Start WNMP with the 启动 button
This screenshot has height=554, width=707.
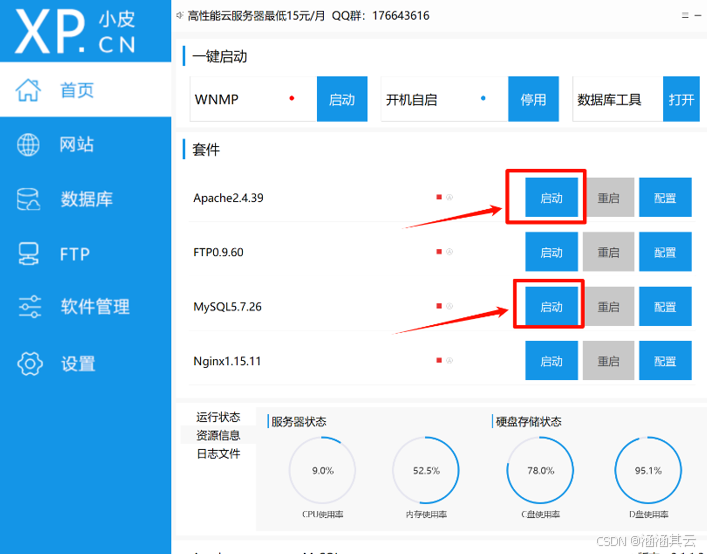[342, 99]
